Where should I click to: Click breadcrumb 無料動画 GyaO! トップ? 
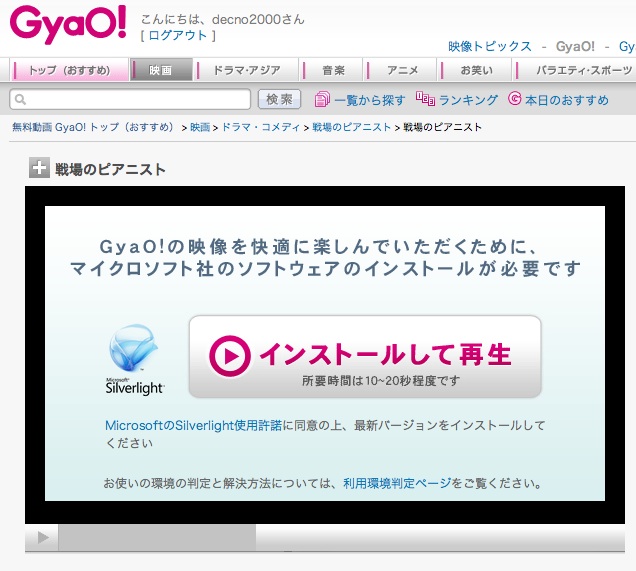pyautogui.click(x=93, y=127)
